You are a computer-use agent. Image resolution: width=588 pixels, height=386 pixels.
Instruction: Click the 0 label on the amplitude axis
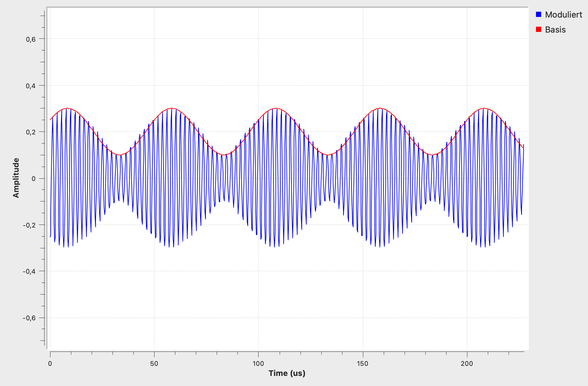34,179
